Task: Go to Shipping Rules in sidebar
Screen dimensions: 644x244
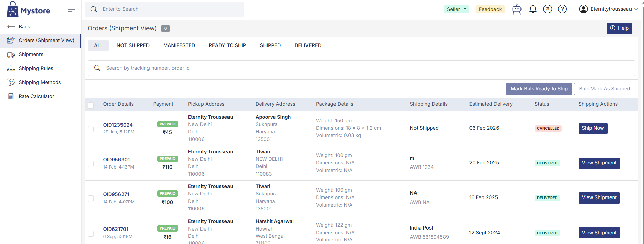Action: 36,68
